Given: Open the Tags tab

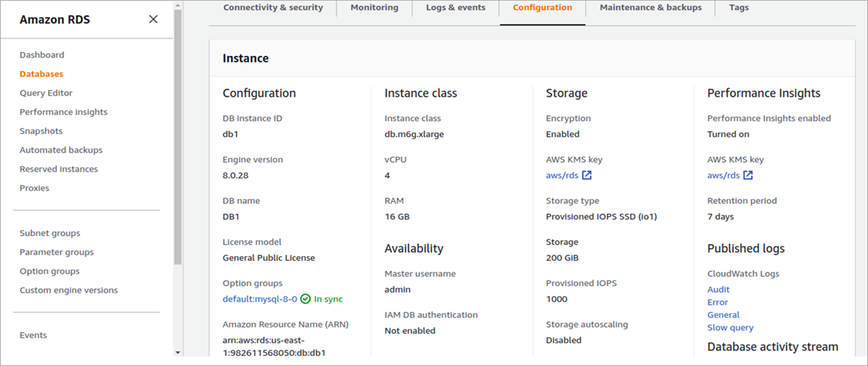Looking at the screenshot, I should coord(739,8).
